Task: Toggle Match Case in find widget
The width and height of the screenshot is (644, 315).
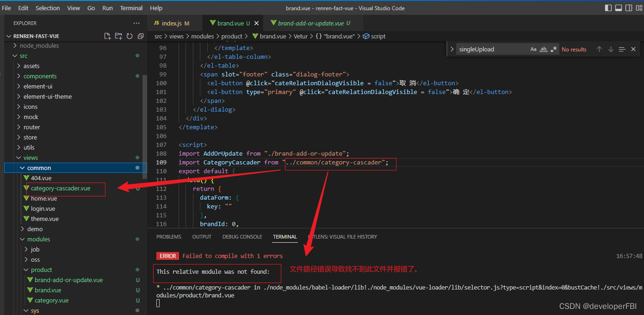Action: coord(533,49)
